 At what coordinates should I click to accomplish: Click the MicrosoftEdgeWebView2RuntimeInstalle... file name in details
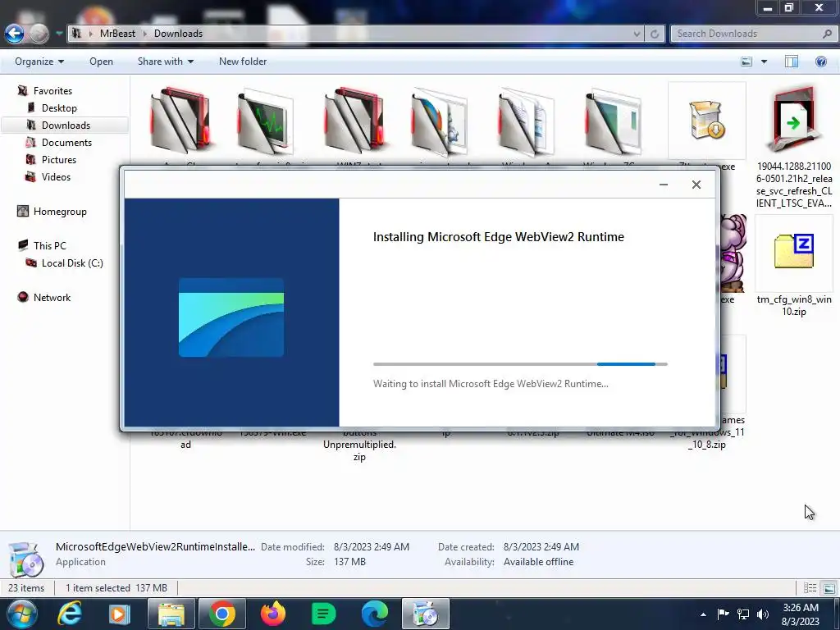(155, 546)
